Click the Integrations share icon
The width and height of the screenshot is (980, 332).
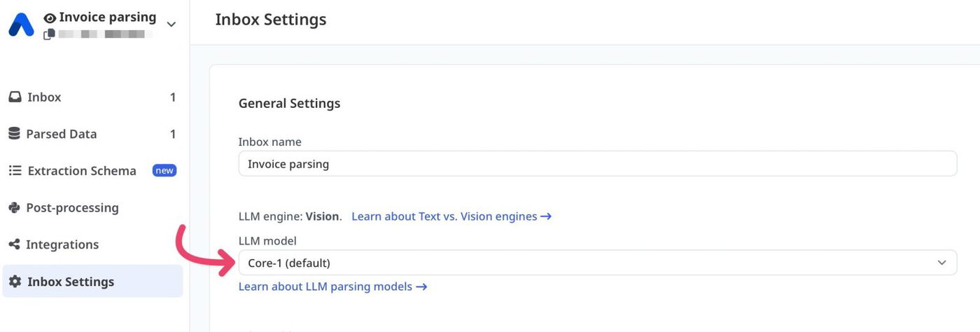tap(14, 244)
